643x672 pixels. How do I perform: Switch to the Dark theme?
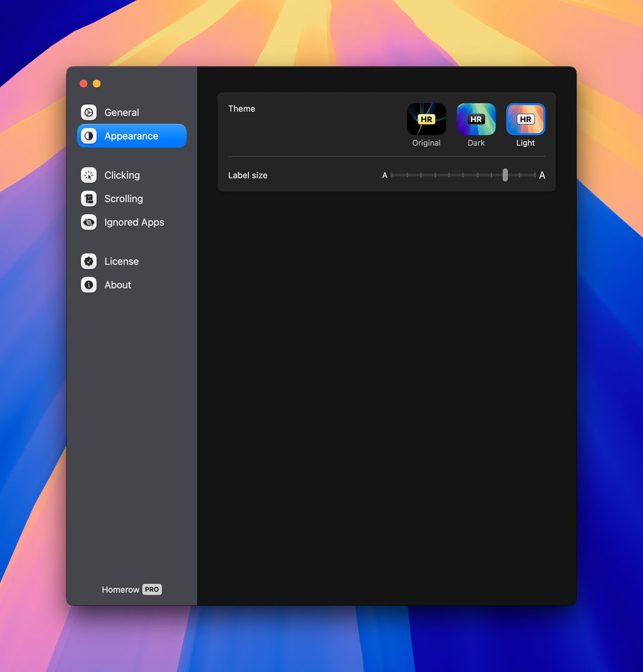(476, 119)
